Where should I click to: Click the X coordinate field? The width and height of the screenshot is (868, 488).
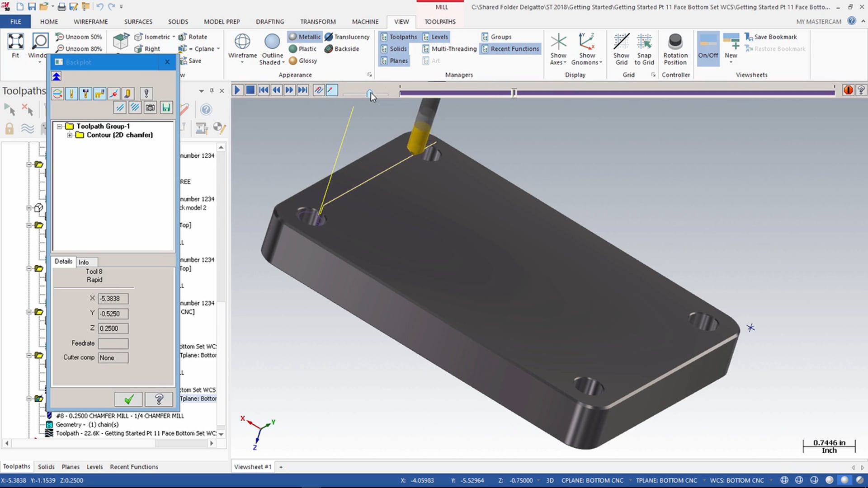(x=113, y=299)
